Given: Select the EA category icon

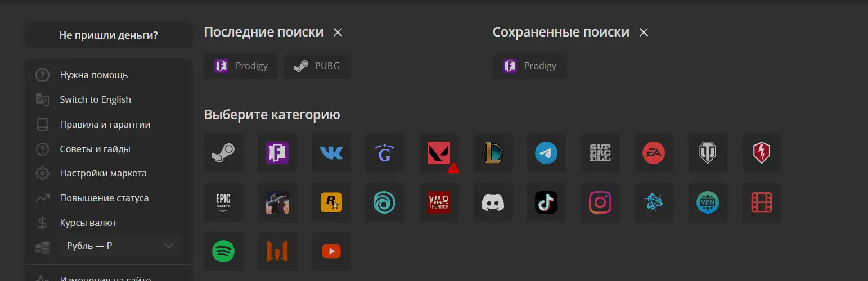Looking at the screenshot, I should [654, 153].
